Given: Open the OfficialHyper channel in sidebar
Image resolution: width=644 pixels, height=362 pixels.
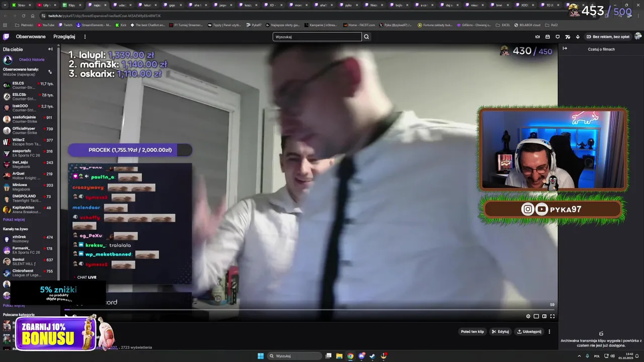Looking at the screenshot, I should (29, 131).
